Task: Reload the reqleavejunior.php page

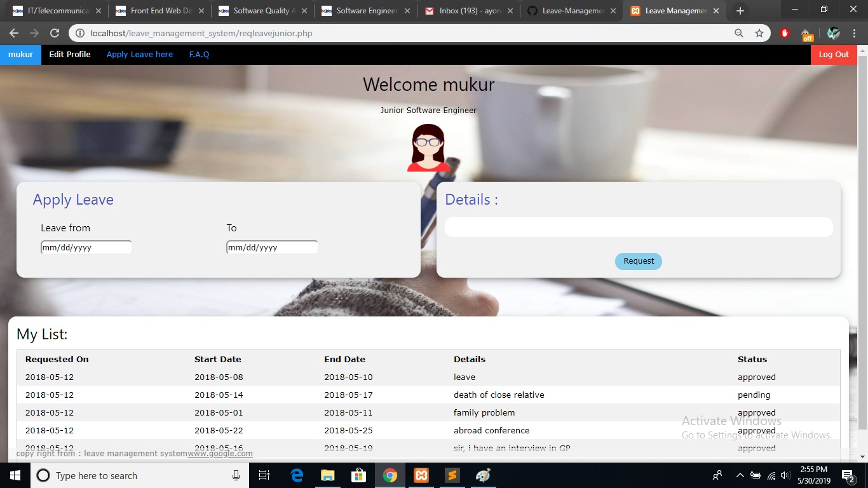Action: (54, 33)
